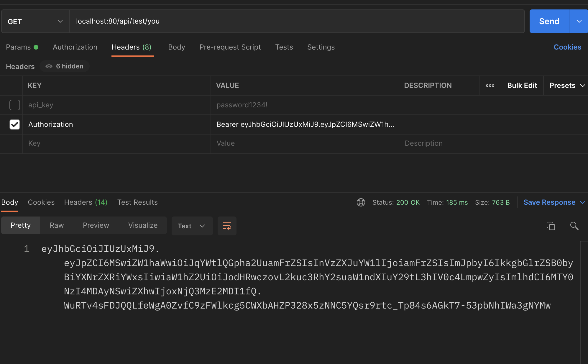Toggle the 6 hidden headers eye button

pyautogui.click(x=65, y=66)
